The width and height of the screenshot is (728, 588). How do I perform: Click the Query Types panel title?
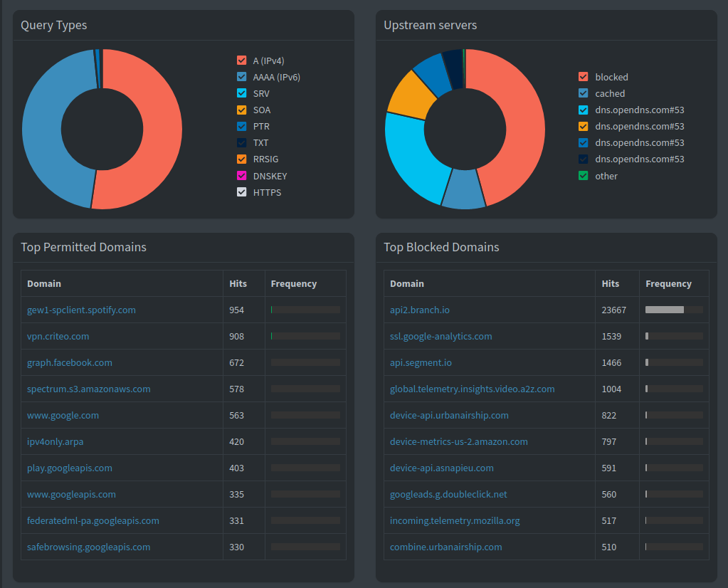(54, 25)
